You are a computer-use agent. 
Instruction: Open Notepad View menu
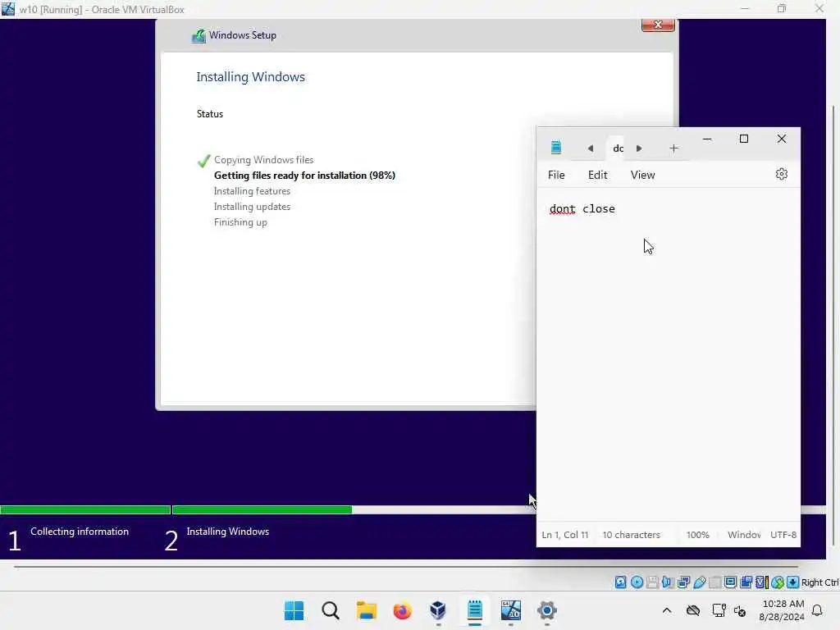click(x=642, y=175)
